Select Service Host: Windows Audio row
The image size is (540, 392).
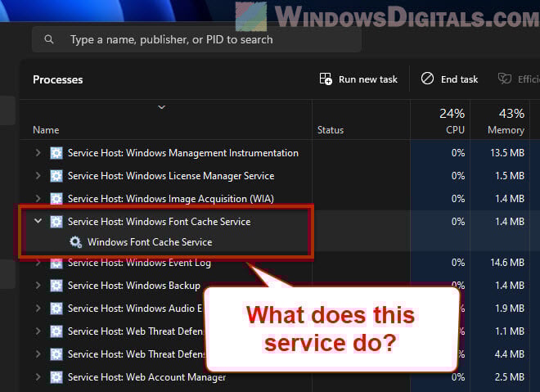click(135, 308)
